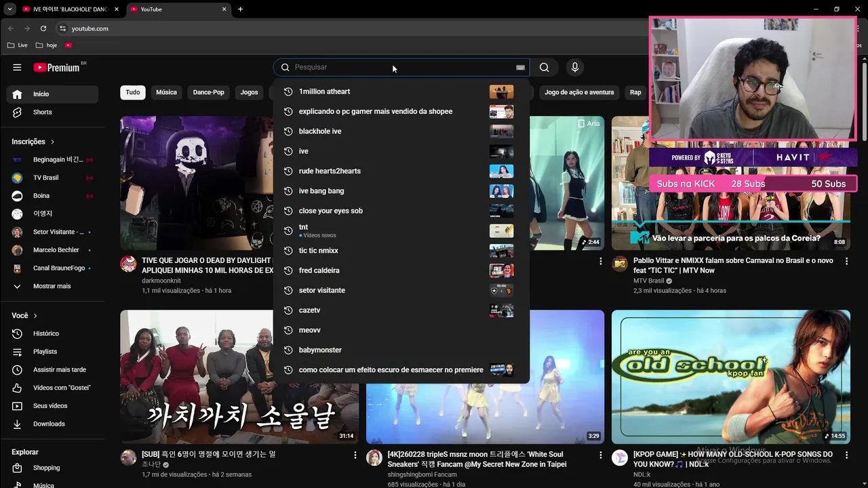868x488 pixels.
Task: Choose suggestion "setor visitante"
Action: [401, 290]
